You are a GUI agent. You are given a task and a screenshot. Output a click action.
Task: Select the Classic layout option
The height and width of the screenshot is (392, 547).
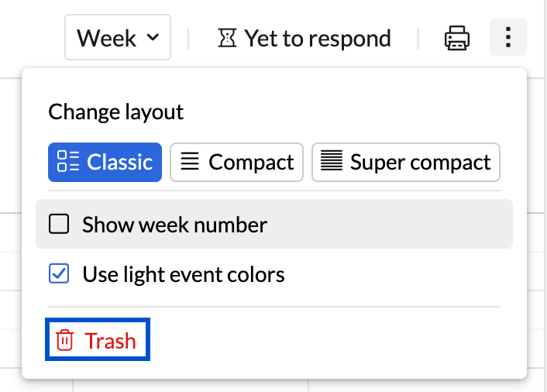coord(105,162)
